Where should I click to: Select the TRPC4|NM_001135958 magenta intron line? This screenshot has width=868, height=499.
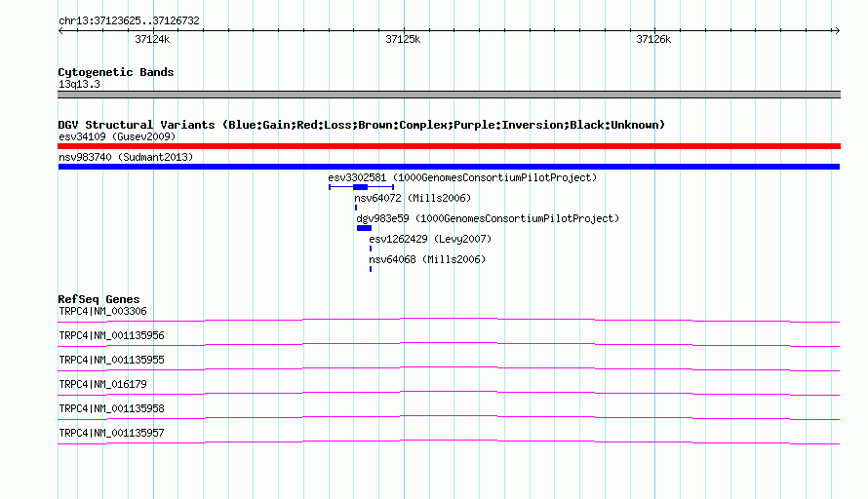click(x=449, y=417)
